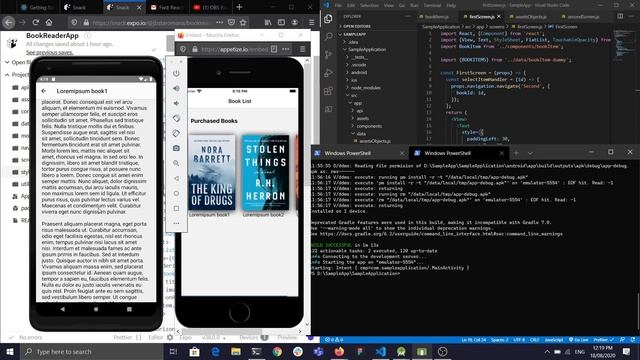Open the Terminal menu in VS Code
Viewport: 640px width, 360px height.
(x=432, y=5)
